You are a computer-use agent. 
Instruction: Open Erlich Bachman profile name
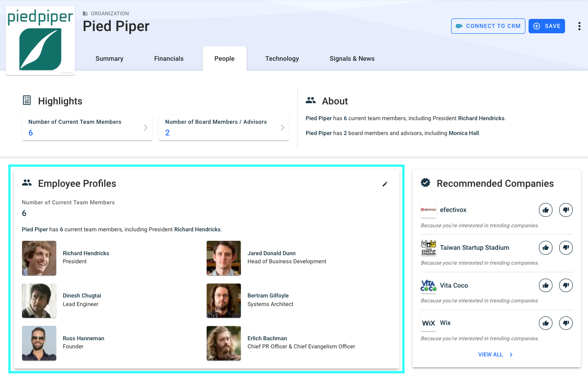[x=267, y=338]
